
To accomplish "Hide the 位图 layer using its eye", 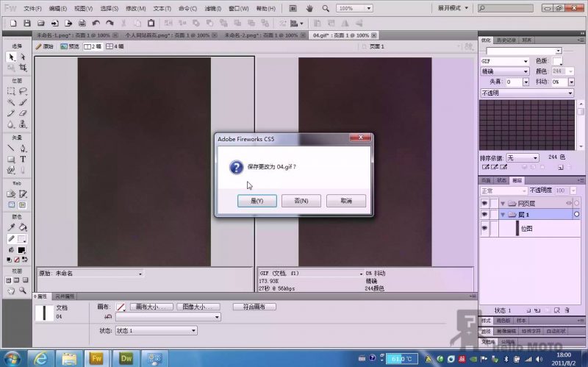I will coord(484,229).
